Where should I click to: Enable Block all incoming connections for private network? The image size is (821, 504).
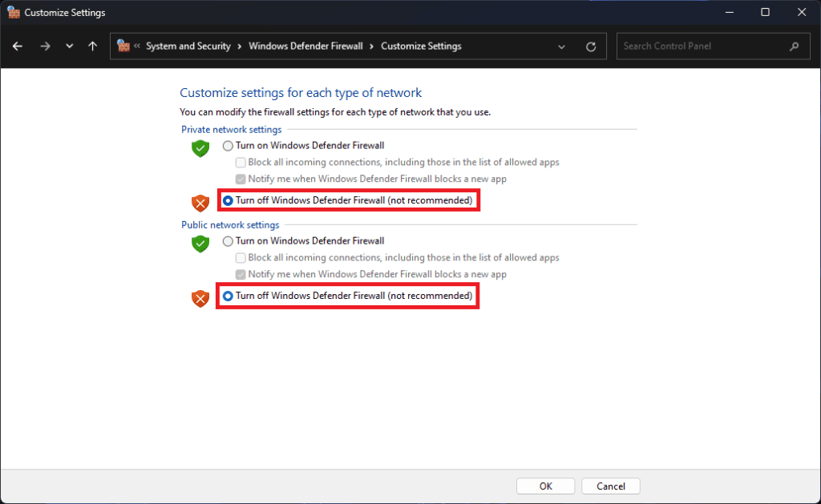(x=241, y=162)
